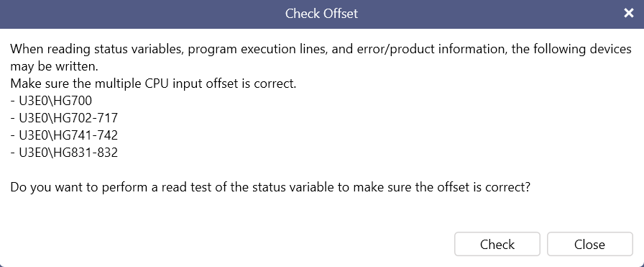This screenshot has width=644, height=267.
Task: Dismiss the dialog with the Close button
Action: [x=590, y=244]
